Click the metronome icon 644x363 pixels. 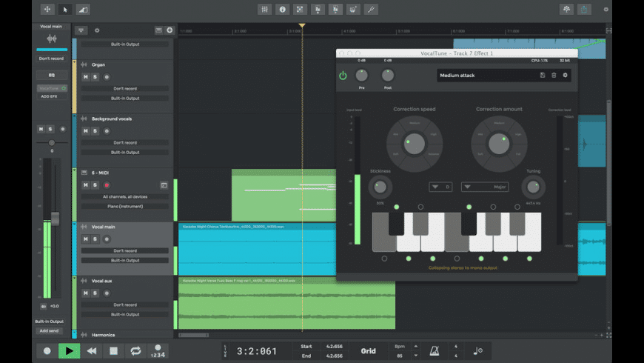(x=435, y=350)
